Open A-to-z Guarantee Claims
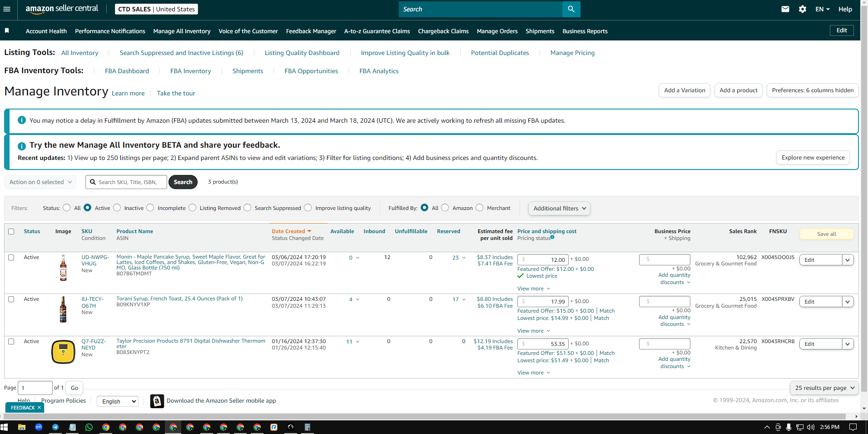868x434 pixels. 377,31
